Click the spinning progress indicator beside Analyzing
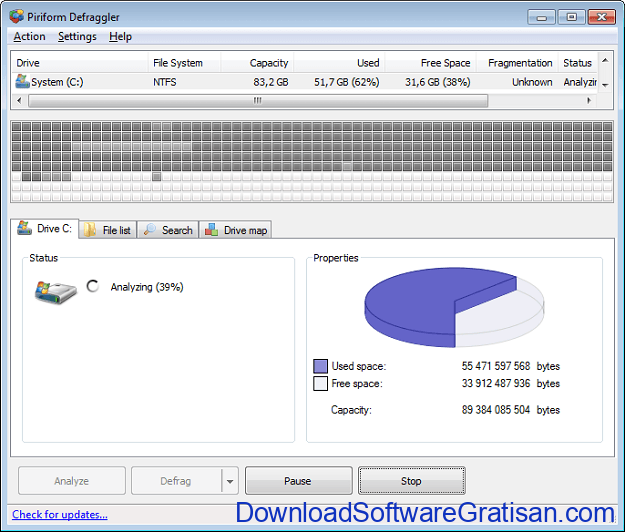 coord(92,286)
